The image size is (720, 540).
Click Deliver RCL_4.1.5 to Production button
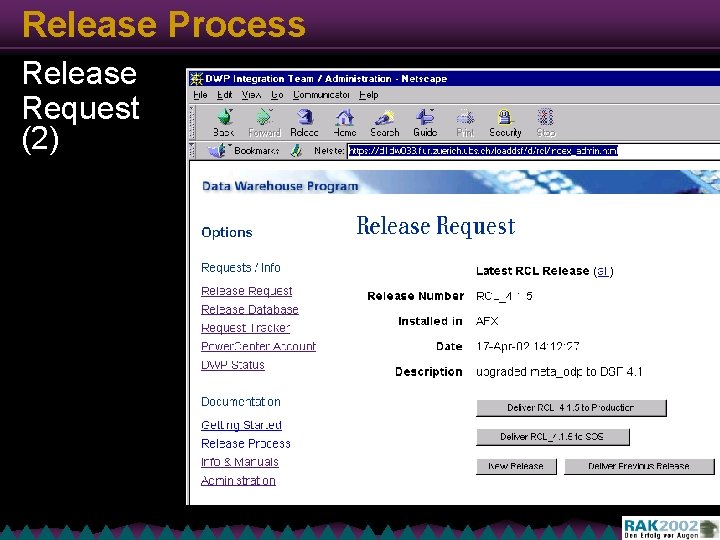point(571,408)
